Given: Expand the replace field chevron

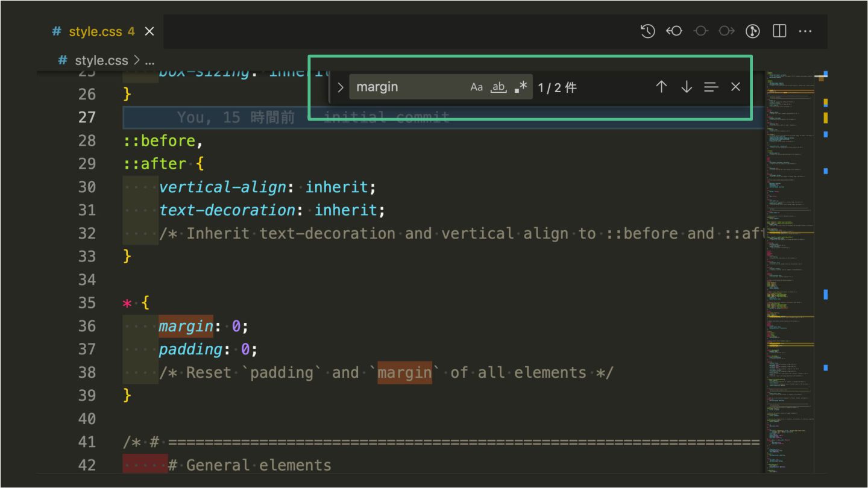Looking at the screenshot, I should tap(341, 87).
